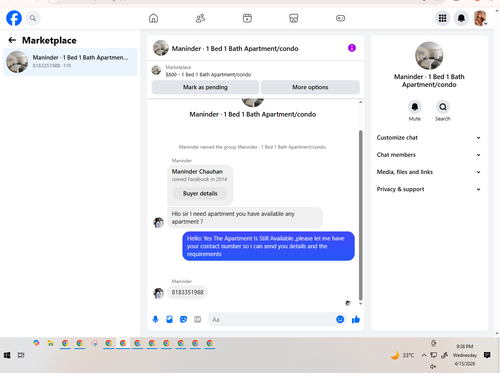The image size is (500, 373).
Task: Open the 33°C weather widget
Action: click(x=402, y=355)
